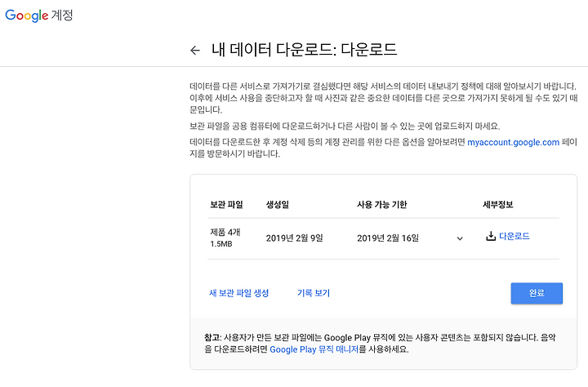Click the page title 내 데이터 다운로드: 다운로드
The height and width of the screenshot is (387, 588).
pos(304,50)
